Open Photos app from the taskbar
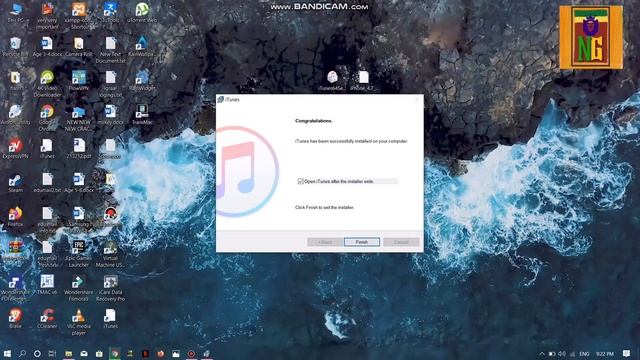 point(176,353)
